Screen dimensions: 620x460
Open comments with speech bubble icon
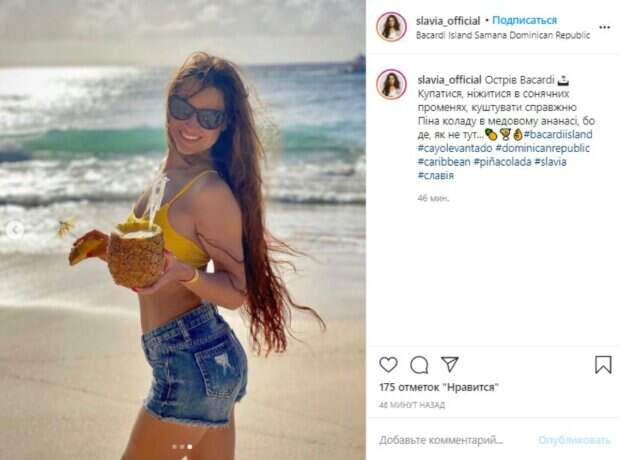click(419, 365)
